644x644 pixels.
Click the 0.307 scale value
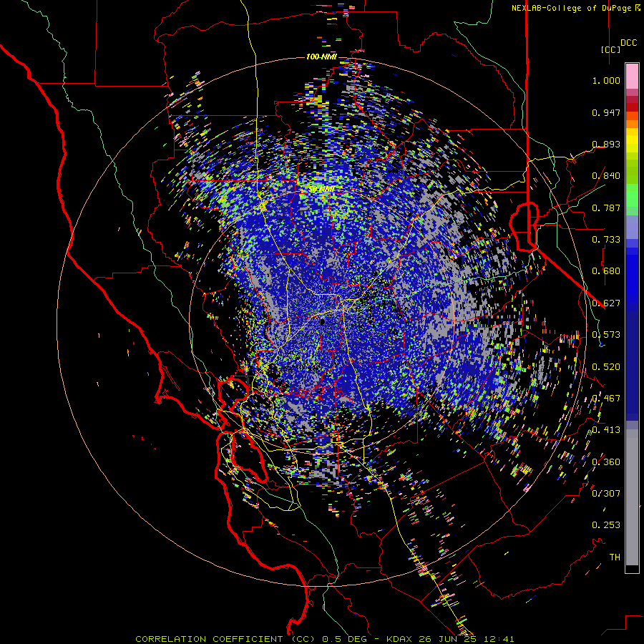pyautogui.click(x=606, y=494)
